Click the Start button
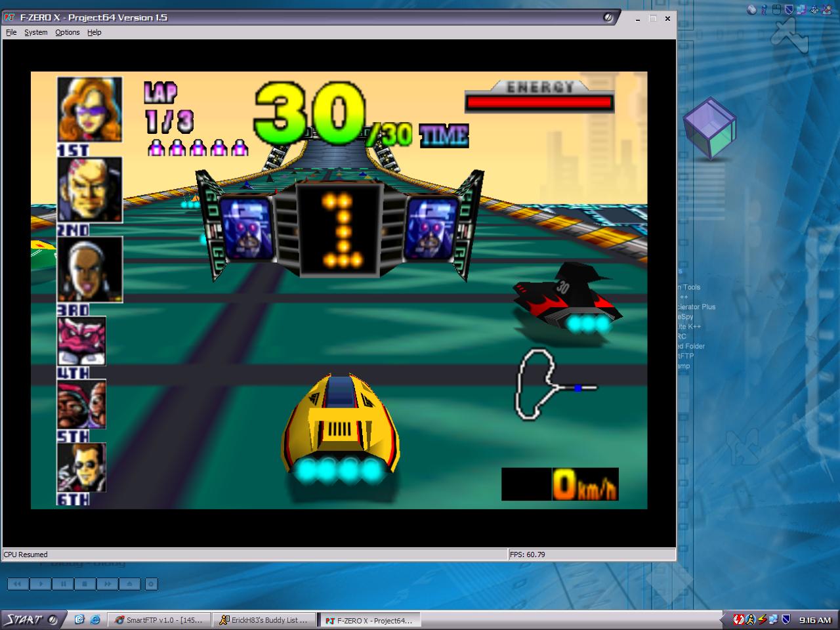The image size is (840, 630). (x=31, y=619)
